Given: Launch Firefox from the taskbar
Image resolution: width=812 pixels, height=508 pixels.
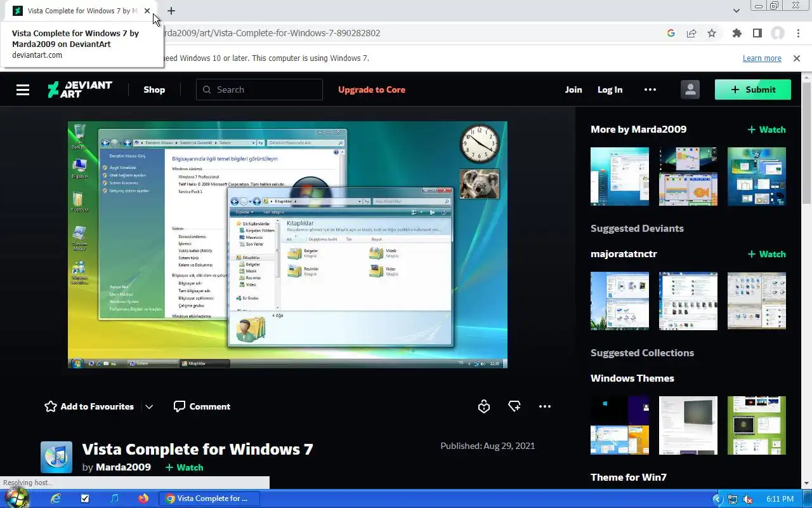Looking at the screenshot, I should point(143,498).
